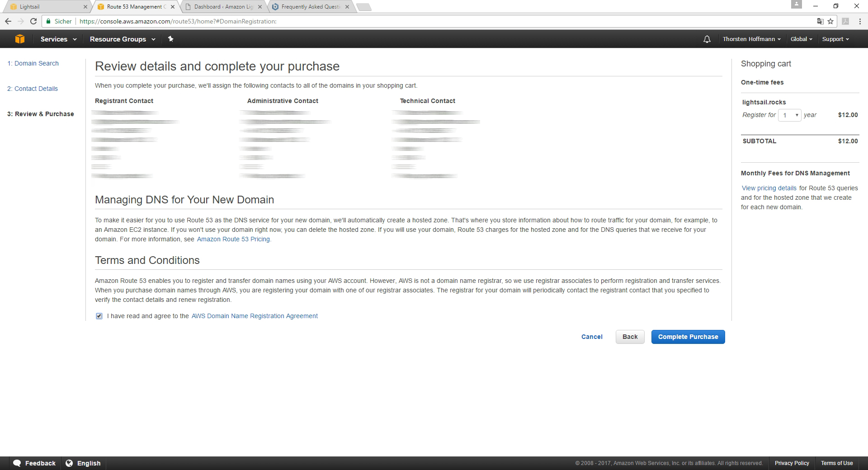
Task: Go to step 1 Domain Search
Action: click(33, 63)
